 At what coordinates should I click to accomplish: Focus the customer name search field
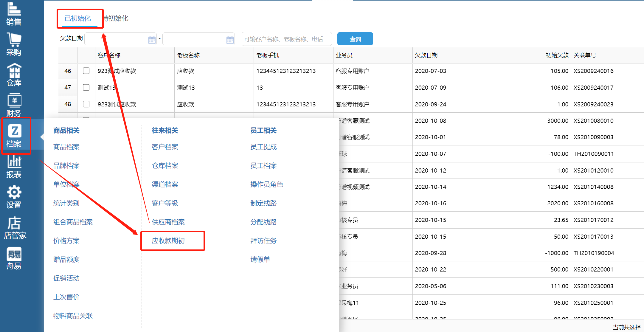287,39
